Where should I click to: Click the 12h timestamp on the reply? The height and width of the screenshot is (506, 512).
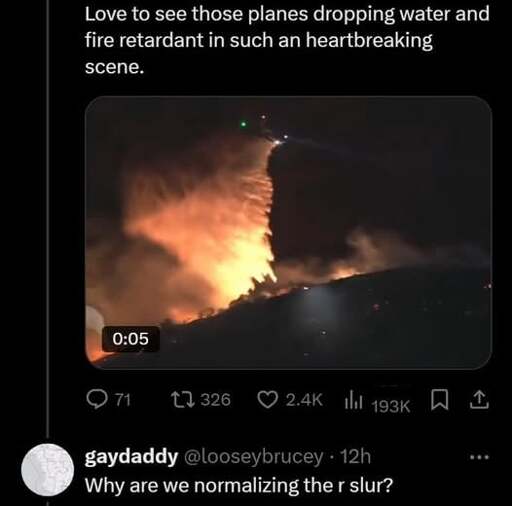pyautogui.click(x=355, y=457)
